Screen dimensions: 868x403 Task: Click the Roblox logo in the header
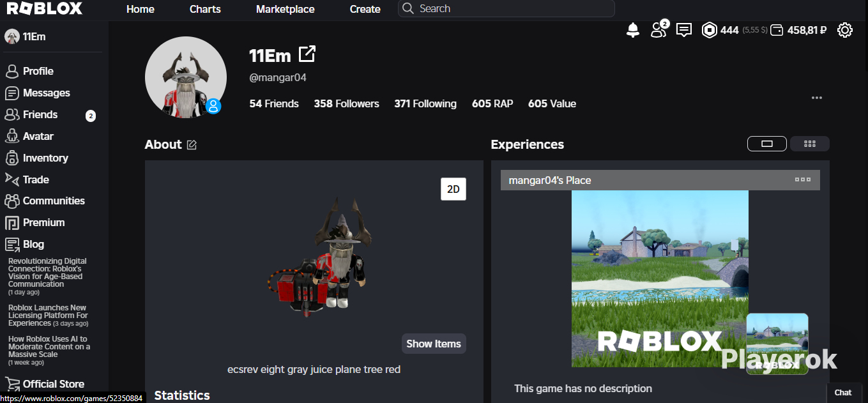pyautogui.click(x=44, y=8)
